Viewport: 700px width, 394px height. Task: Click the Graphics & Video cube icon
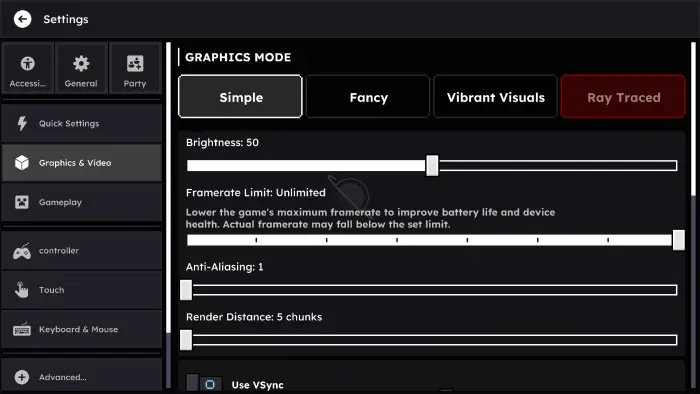[x=21, y=162]
